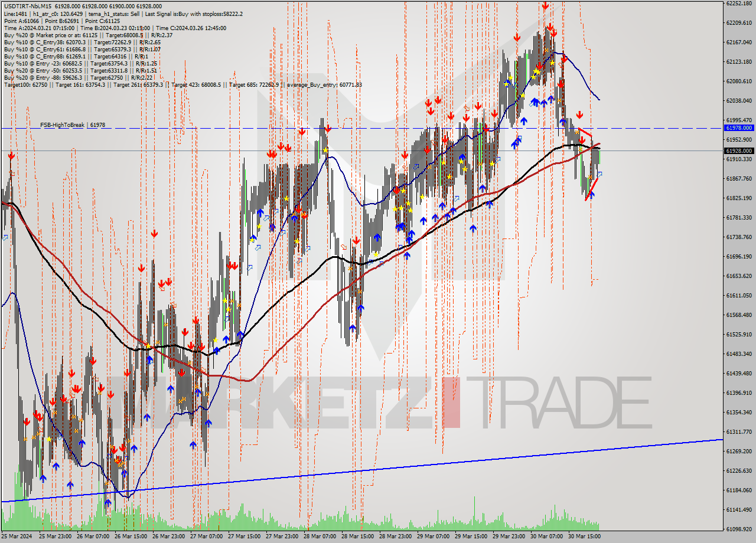
Task: Select the 'Line:1481' indicator status line
Action: click(x=123, y=14)
